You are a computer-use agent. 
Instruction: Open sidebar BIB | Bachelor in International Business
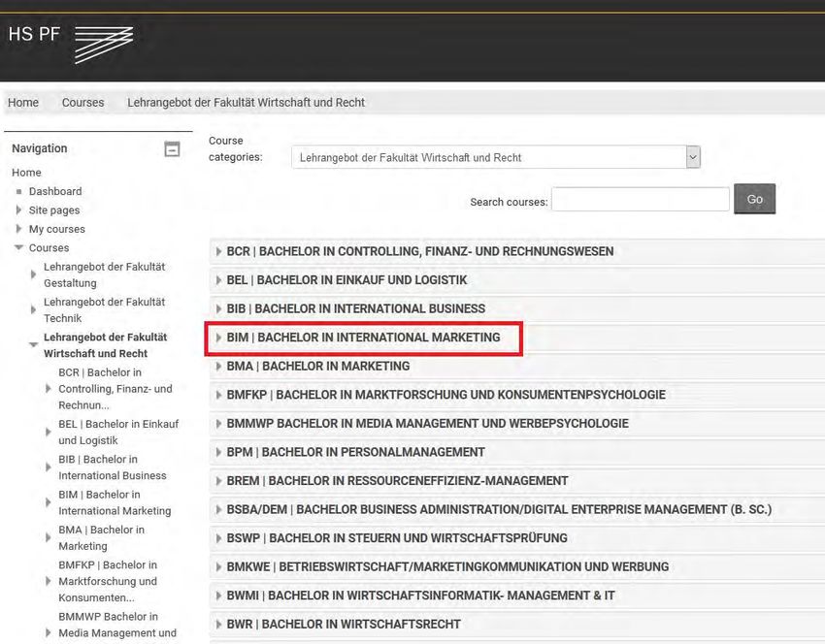coord(112,467)
